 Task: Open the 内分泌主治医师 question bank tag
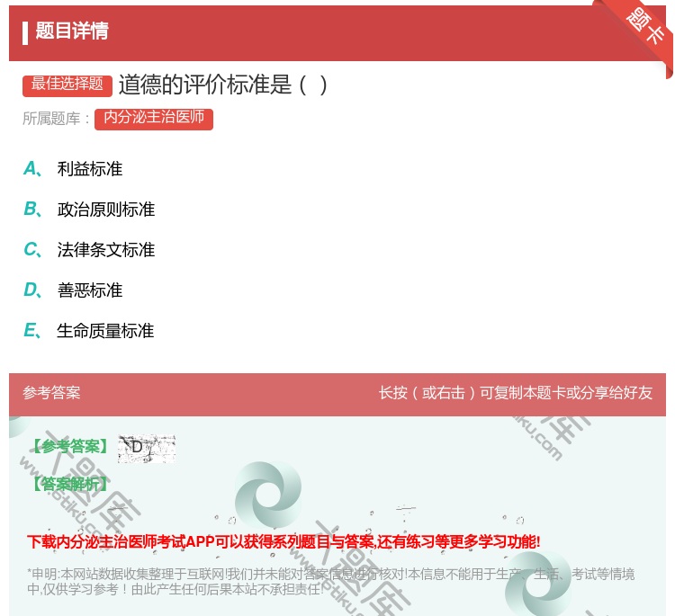click(154, 118)
